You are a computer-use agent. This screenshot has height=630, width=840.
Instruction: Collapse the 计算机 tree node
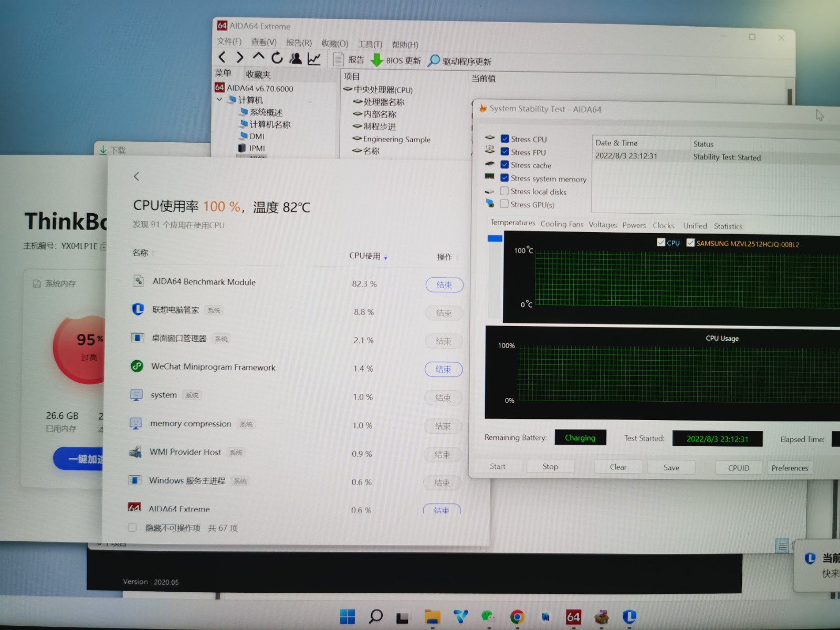pos(219,99)
